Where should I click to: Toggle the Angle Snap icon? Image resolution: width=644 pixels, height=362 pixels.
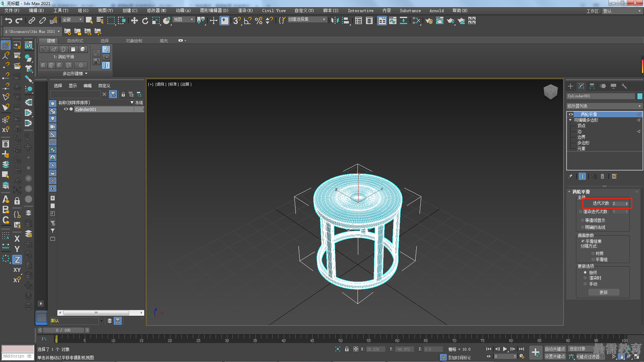(248, 21)
